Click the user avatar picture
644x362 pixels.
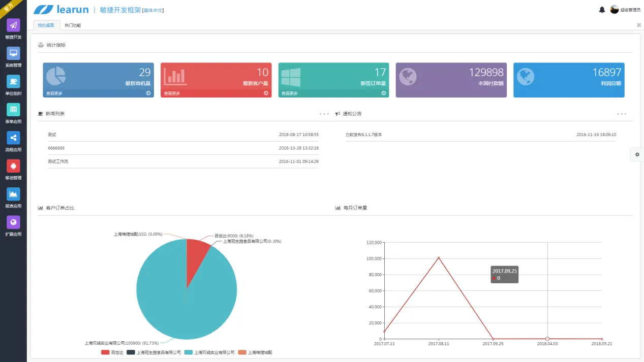click(x=615, y=10)
